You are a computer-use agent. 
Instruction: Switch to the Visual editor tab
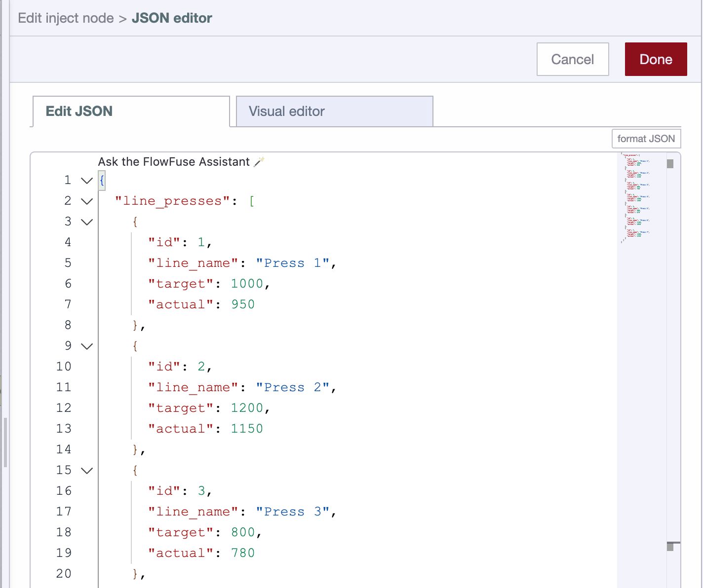(287, 111)
